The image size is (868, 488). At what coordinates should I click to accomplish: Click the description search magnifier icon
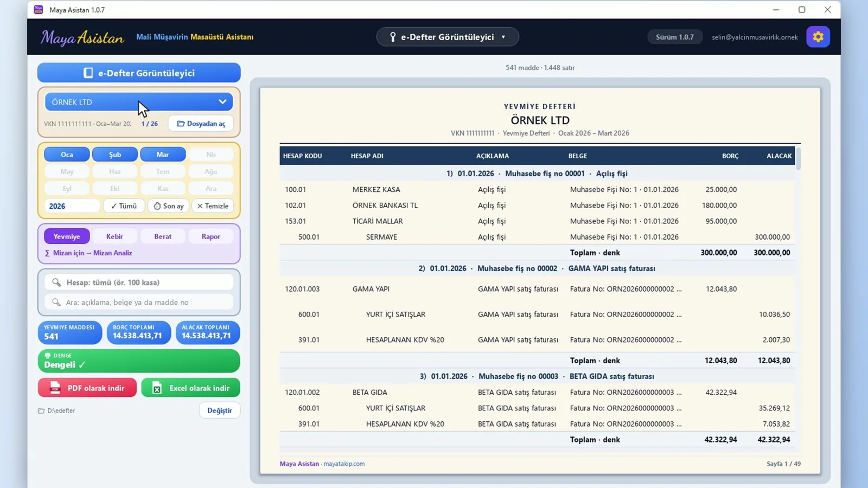56,302
